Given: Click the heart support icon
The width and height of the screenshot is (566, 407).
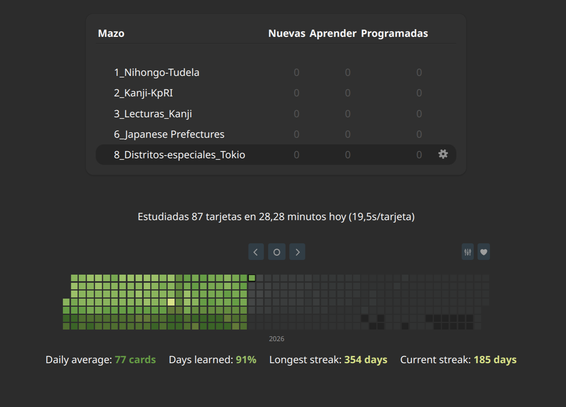Looking at the screenshot, I should (x=484, y=252).
